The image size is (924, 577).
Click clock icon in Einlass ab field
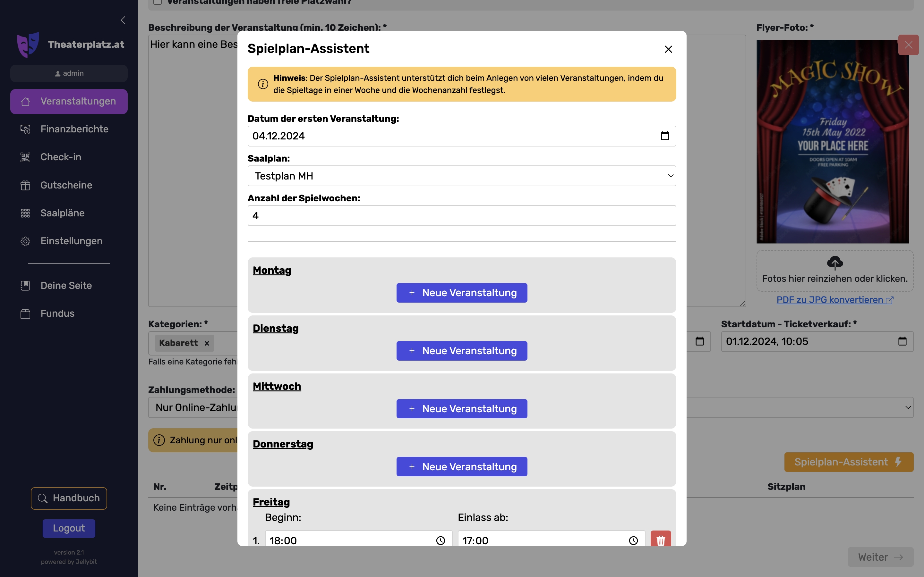click(x=633, y=540)
